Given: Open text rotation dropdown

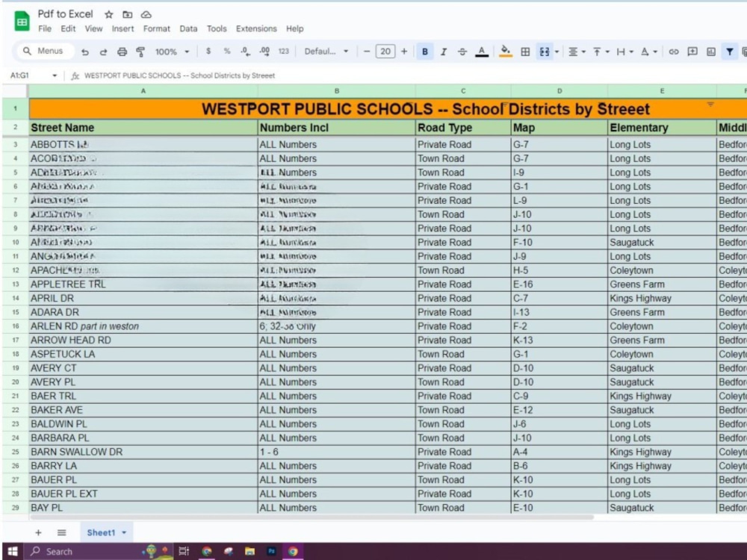Looking at the screenshot, I should (648, 52).
